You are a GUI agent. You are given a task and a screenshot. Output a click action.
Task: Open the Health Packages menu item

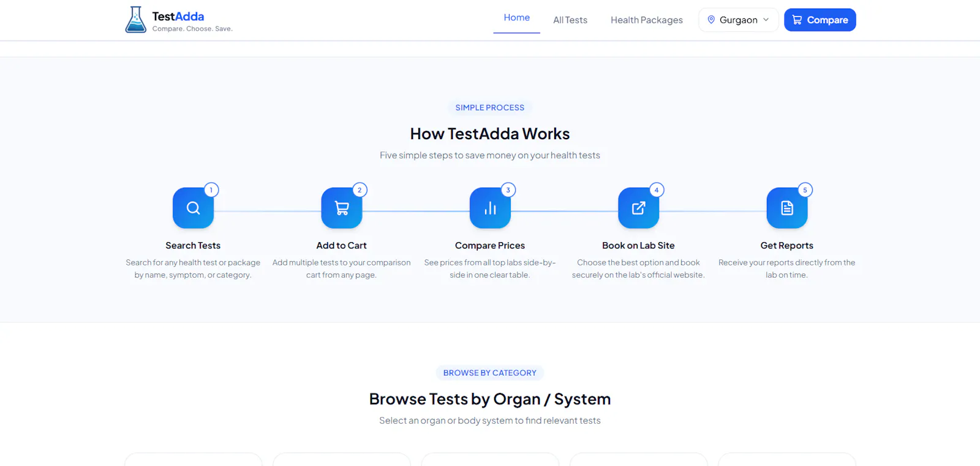[647, 20]
